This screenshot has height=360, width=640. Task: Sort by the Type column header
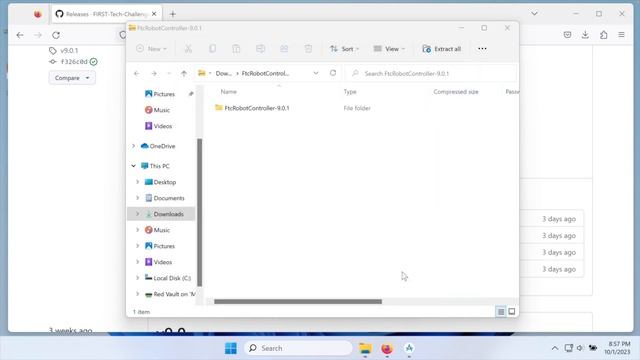[350, 92]
